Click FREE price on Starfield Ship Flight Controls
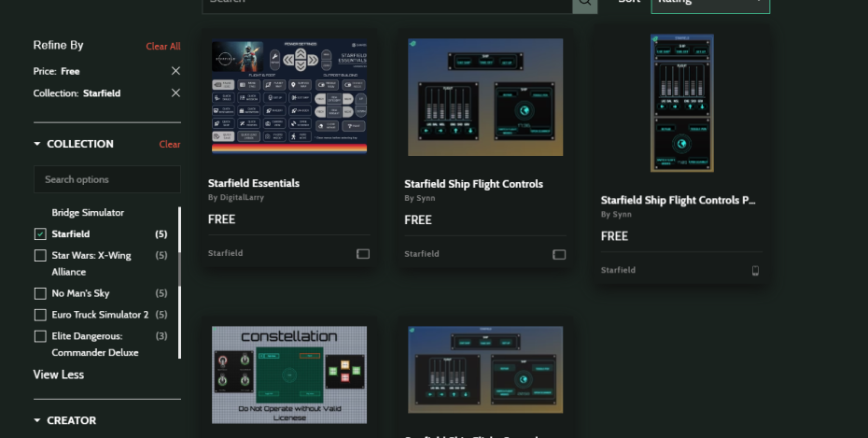868x438 pixels. pyautogui.click(x=418, y=219)
